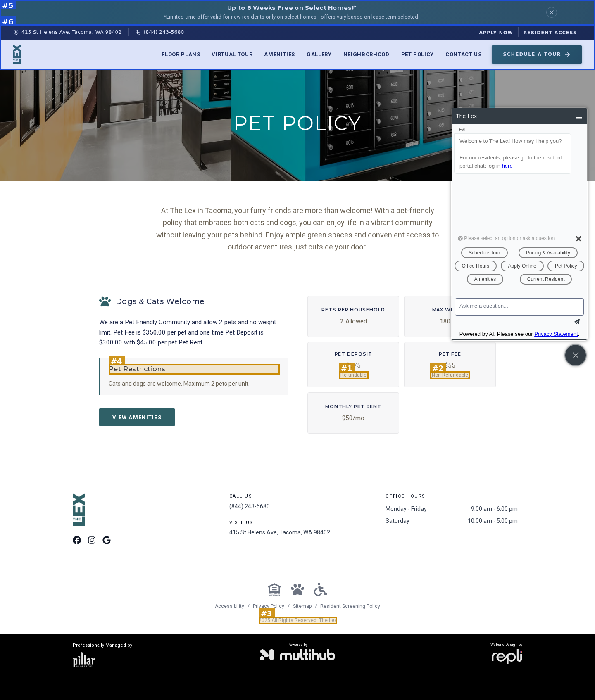Open the Gallery menu item
The height and width of the screenshot is (700, 595).
pos(319,55)
